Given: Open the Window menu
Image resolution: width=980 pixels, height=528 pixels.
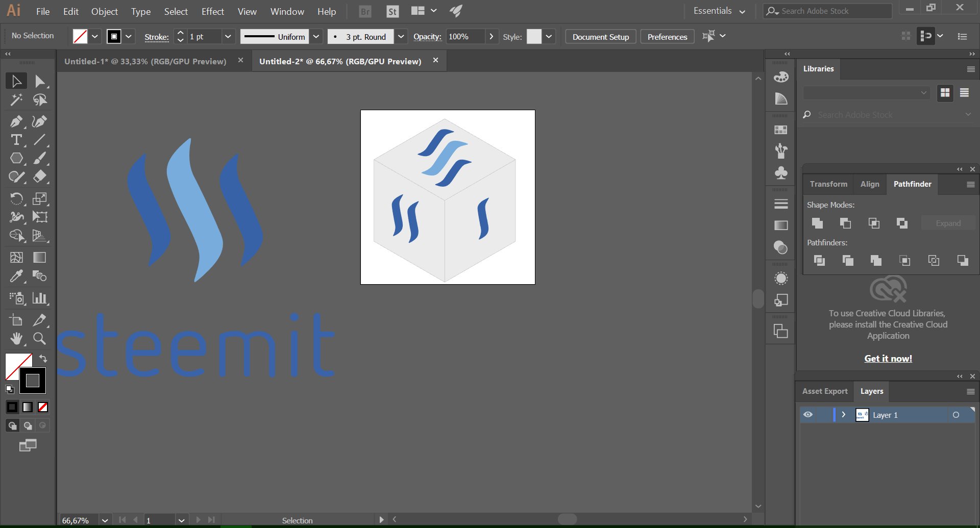Looking at the screenshot, I should point(287,11).
